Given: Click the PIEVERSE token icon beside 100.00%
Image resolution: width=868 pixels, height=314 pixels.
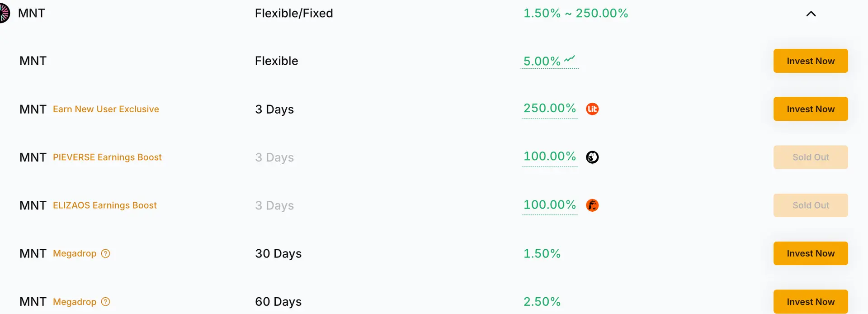Looking at the screenshot, I should tap(592, 157).
